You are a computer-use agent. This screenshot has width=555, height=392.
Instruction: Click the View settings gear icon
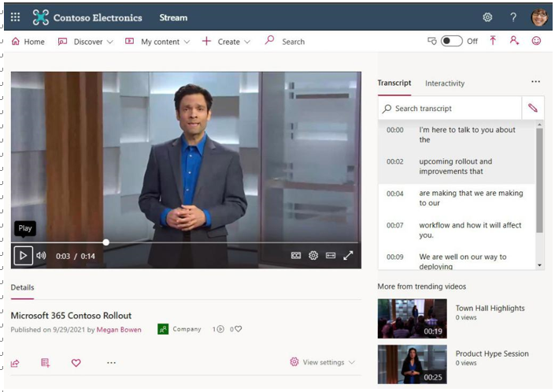click(294, 362)
